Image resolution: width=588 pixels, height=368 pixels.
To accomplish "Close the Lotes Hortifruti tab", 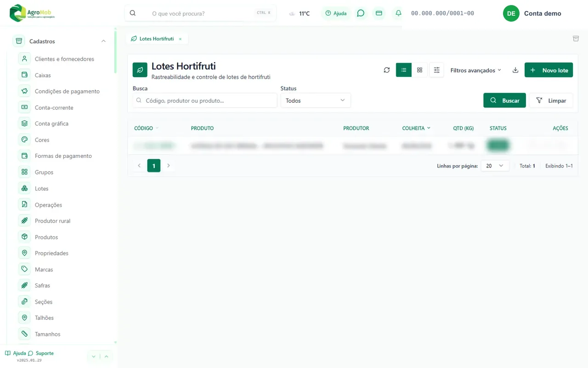I will pyautogui.click(x=180, y=39).
